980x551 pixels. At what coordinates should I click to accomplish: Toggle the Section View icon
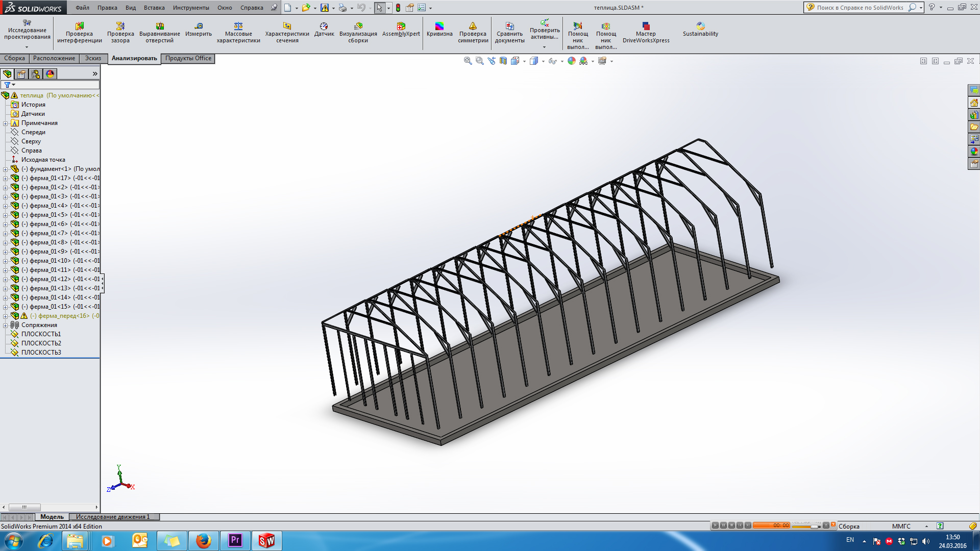[503, 61]
